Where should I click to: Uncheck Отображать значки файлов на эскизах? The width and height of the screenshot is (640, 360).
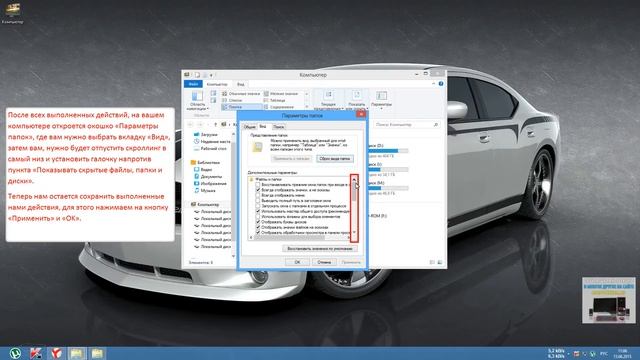[258, 227]
